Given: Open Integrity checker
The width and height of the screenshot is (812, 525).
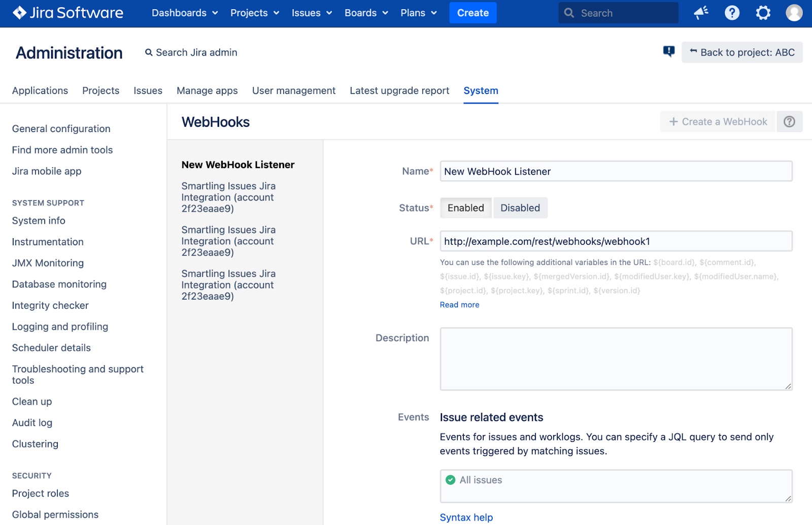Looking at the screenshot, I should tap(50, 306).
